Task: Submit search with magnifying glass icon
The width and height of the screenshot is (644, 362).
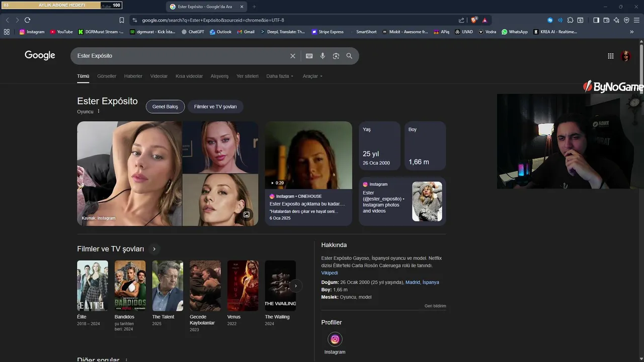Action: tap(349, 56)
